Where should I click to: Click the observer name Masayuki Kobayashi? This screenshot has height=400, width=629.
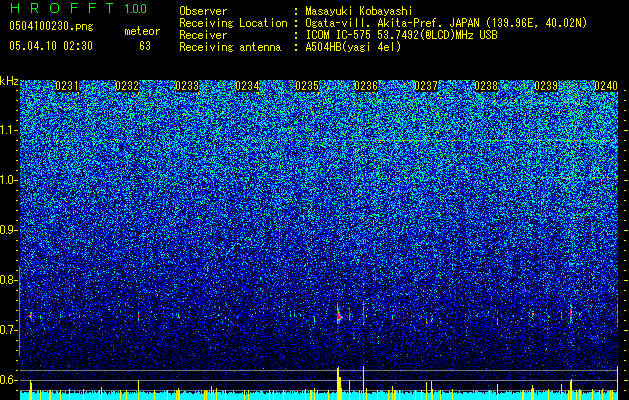(358, 11)
